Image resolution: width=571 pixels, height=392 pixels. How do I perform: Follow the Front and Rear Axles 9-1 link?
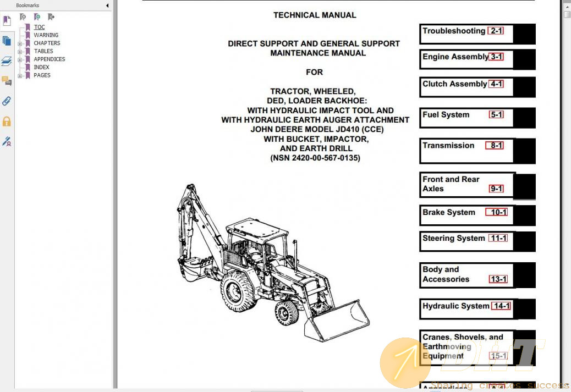[496, 189]
